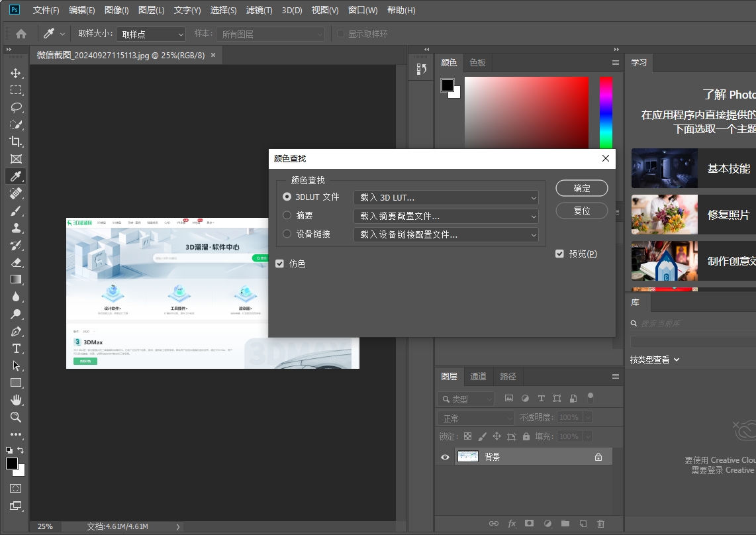Hide the 背景 layer with eye icon

[x=445, y=457]
